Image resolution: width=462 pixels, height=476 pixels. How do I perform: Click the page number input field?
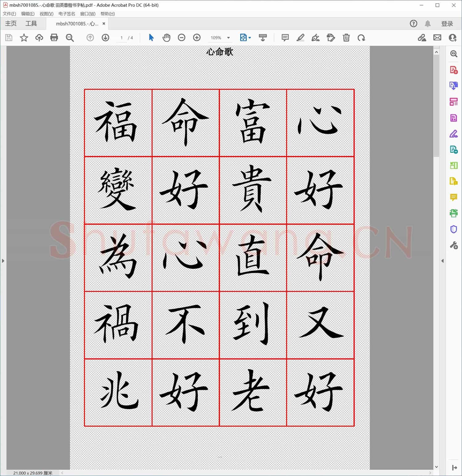pyautogui.click(x=122, y=38)
